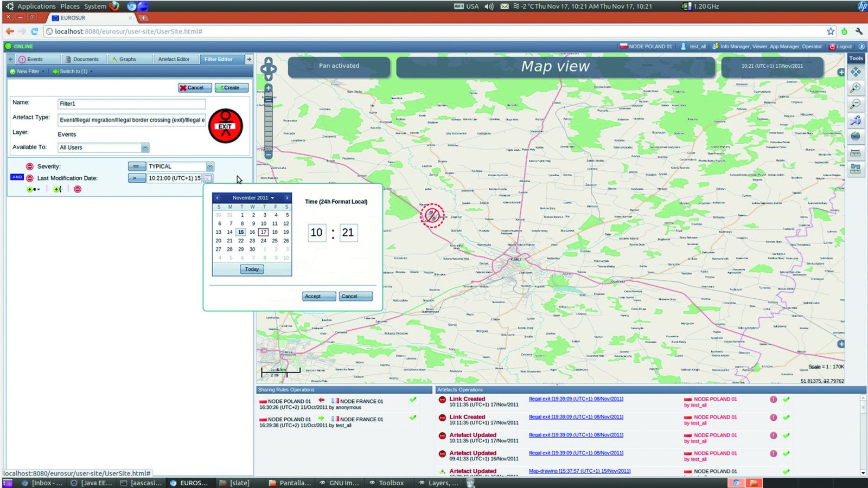The width and height of the screenshot is (868, 488).
Task: Click the map zoom level slider
Action: pos(269,121)
